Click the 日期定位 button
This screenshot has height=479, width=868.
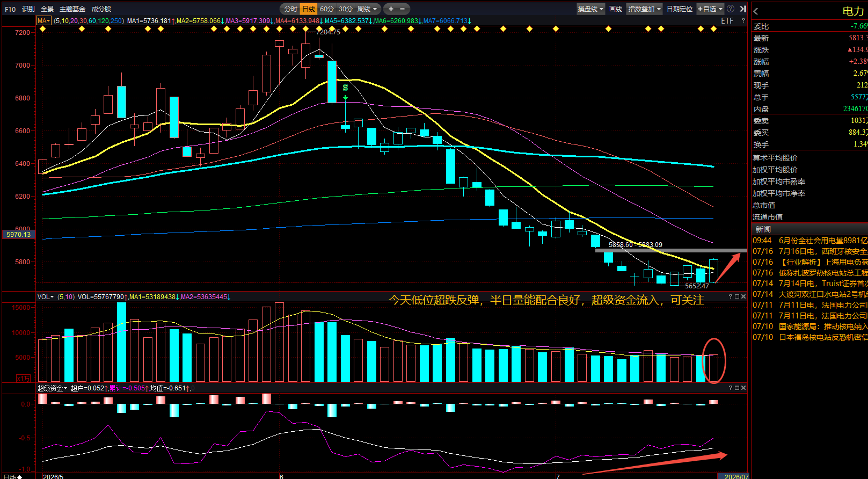[680, 9]
